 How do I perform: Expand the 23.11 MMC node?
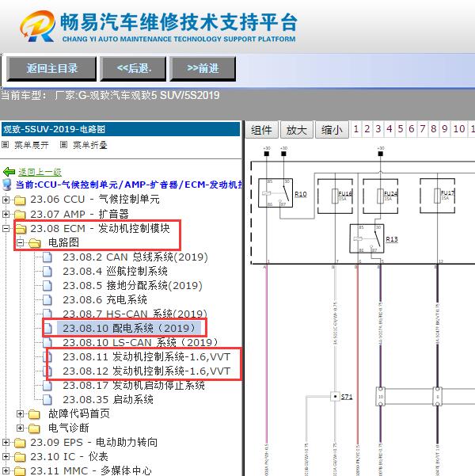pyautogui.click(x=6, y=470)
